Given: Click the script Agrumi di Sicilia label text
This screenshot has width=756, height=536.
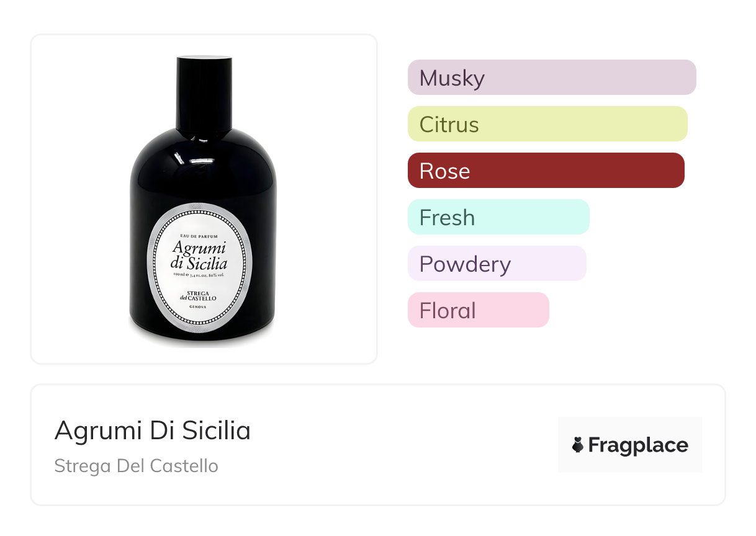Looking at the screenshot, I should (199, 256).
